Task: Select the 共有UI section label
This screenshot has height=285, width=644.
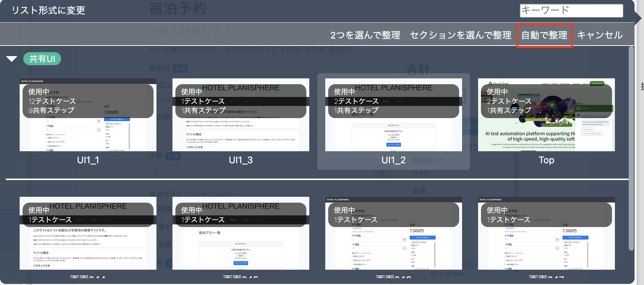Action: 42,59
